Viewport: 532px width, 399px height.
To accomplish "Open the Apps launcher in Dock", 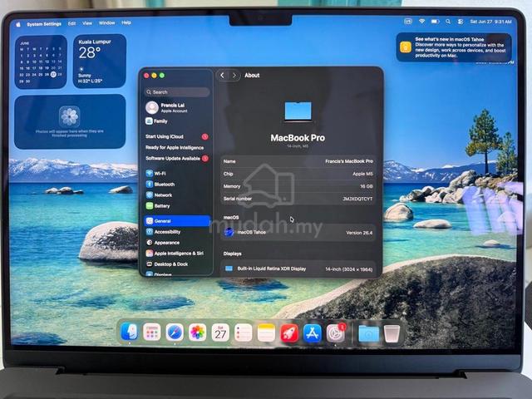I will click(x=151, y=332).
